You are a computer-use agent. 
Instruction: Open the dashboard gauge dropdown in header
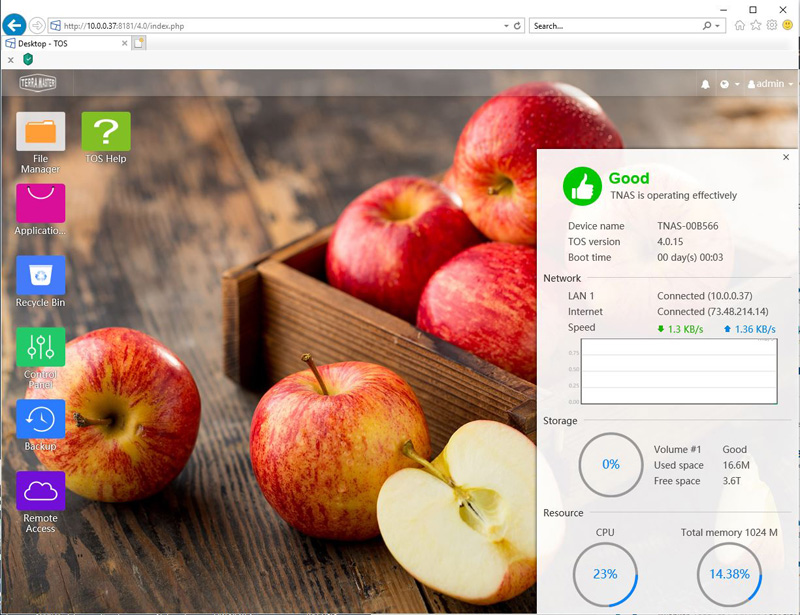730,84
